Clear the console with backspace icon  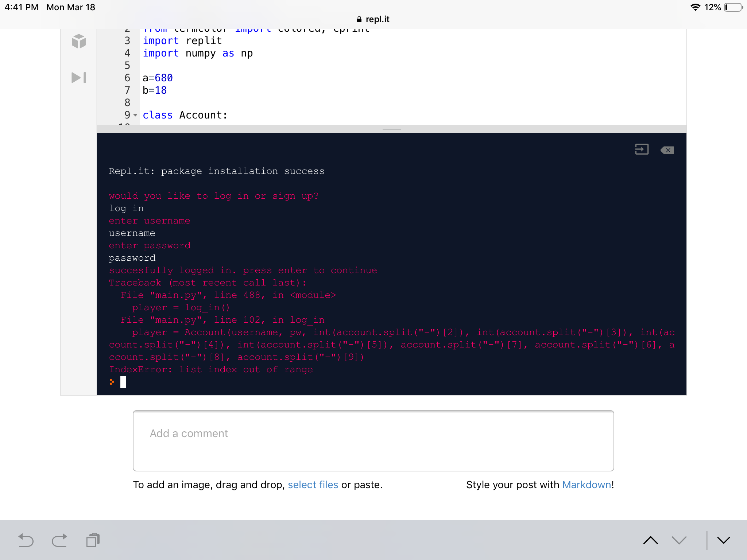pyautogui.click(x=667, y=150)
